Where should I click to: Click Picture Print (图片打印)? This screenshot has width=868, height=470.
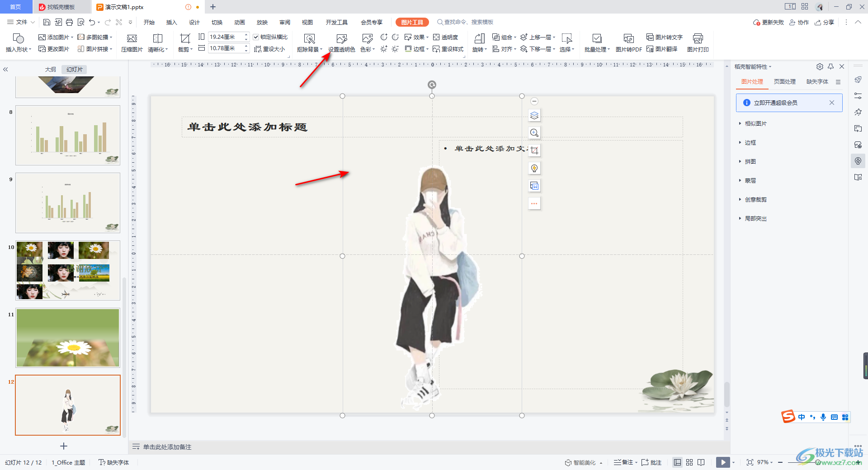pos(698,43)
